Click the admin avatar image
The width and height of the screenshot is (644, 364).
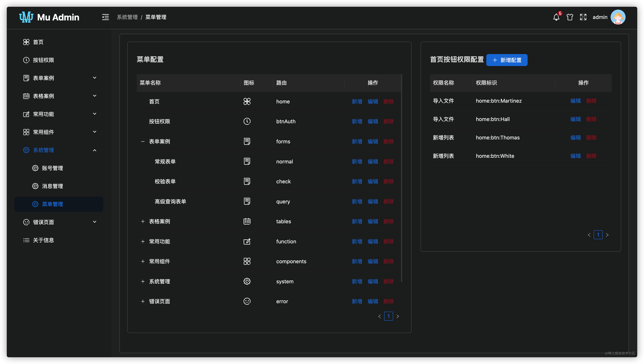(x=618, y=17)
